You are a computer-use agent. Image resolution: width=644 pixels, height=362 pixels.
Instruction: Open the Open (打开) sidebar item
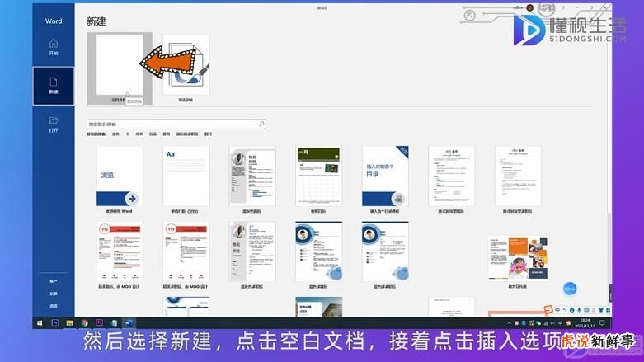tap(54, 124)
